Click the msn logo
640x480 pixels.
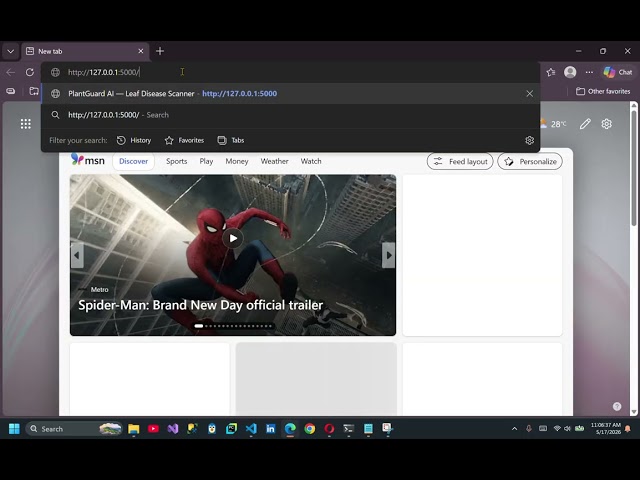(88, 160)
